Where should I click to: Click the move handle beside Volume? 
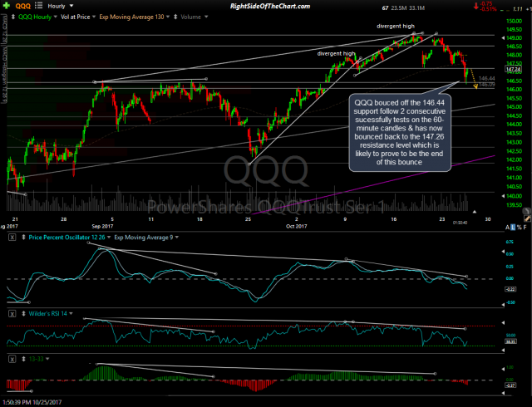click(175, 17)
